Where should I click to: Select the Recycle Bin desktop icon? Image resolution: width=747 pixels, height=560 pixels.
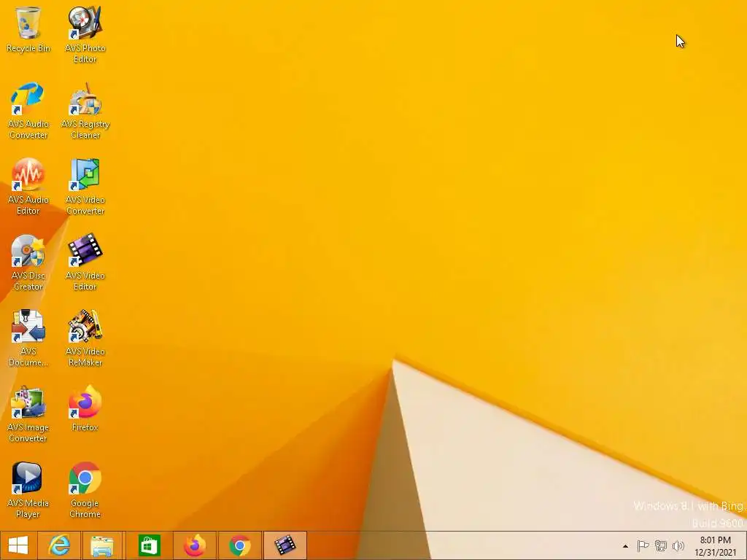28,29
